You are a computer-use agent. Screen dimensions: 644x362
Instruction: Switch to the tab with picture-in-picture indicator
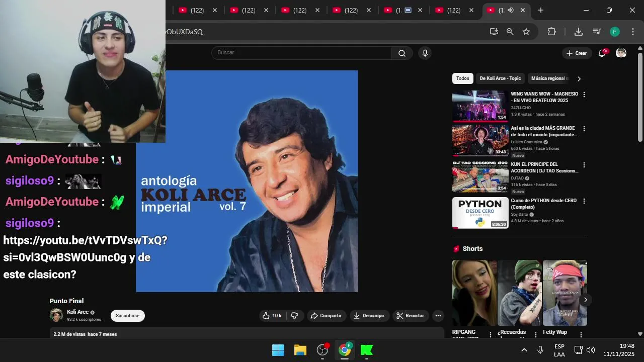coord(403,10)
